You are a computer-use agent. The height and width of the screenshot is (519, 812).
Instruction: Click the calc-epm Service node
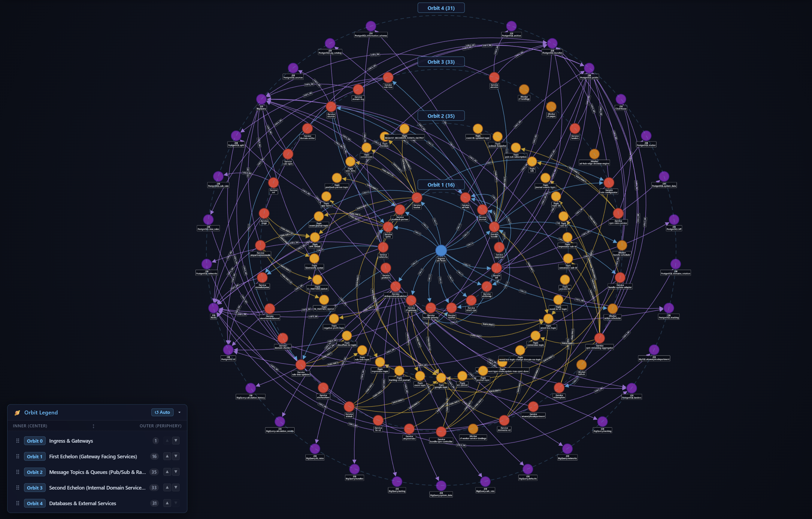pyautogui.click(x=288, y=154)
